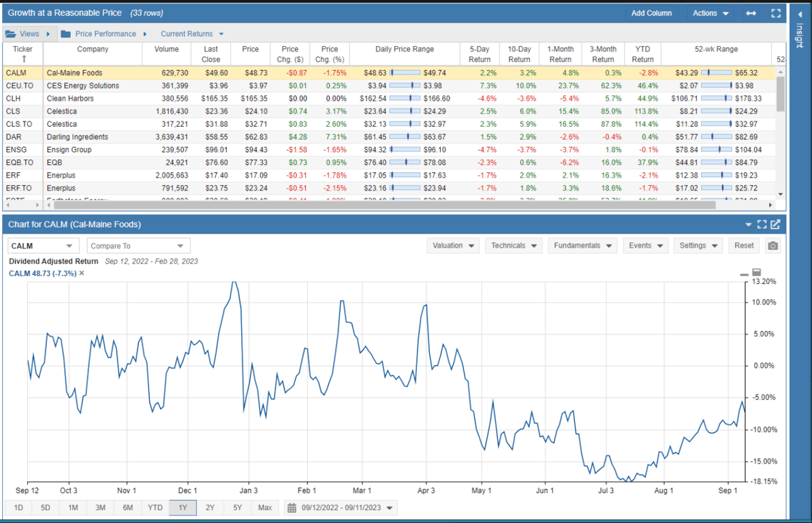Select the 5D time range
Viewport: 812px width, 523px height.
(x=46, y=508)
